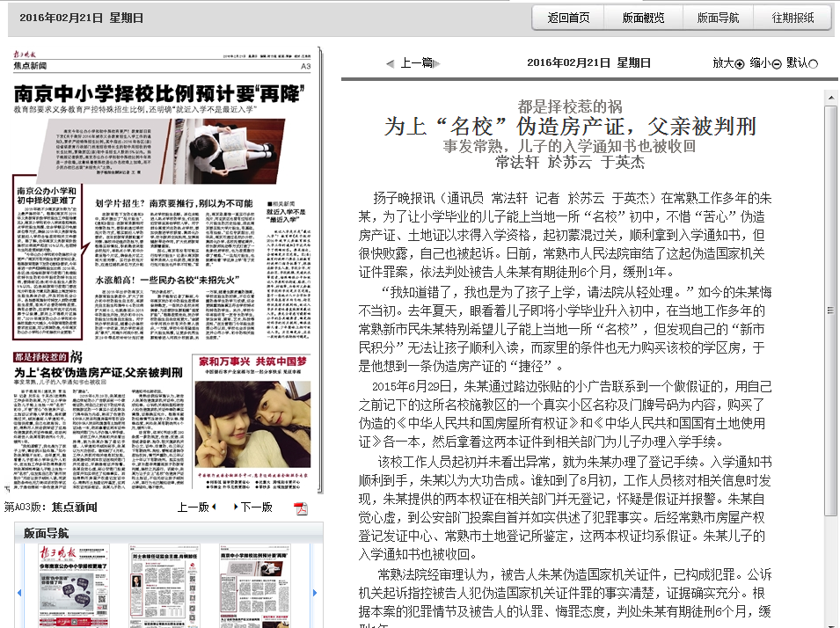Click the 返回首页 button

[x=568, y=18]
